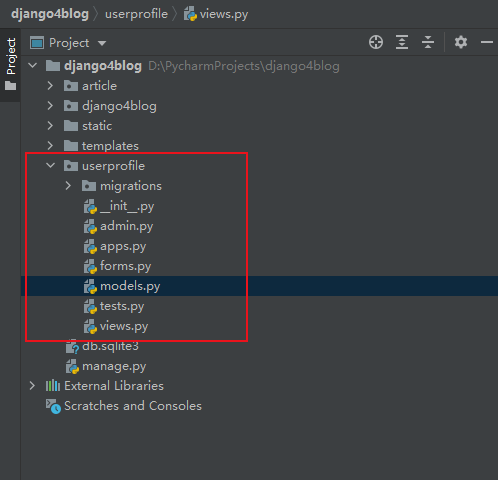Expand the article folder
The image size is (498, 480).
coord(50,86)
